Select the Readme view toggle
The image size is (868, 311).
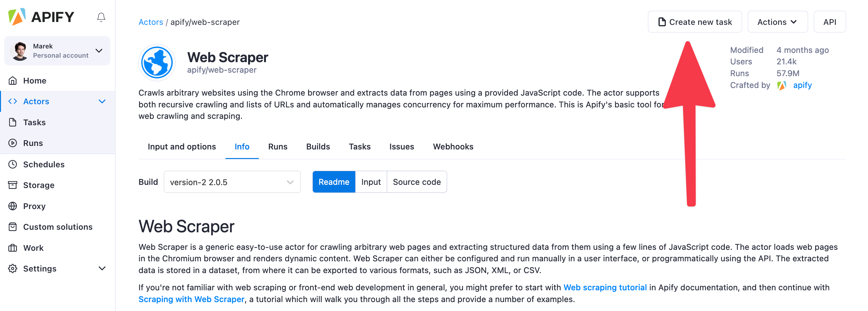pos(334,182)
